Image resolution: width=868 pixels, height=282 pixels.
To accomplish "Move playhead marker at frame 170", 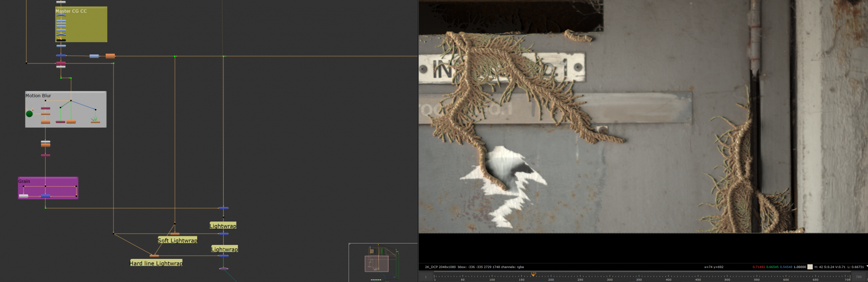I will tap(533, 274).
